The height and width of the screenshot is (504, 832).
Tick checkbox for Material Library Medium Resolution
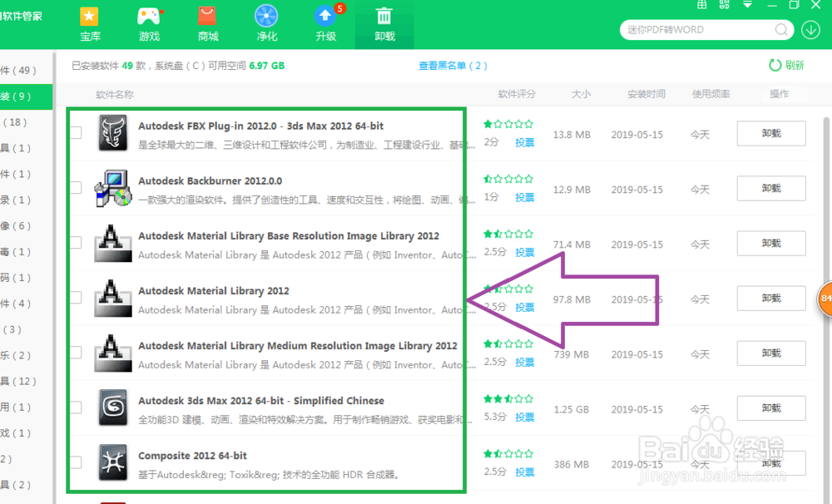pyautogui.click(x=77, y=353)
